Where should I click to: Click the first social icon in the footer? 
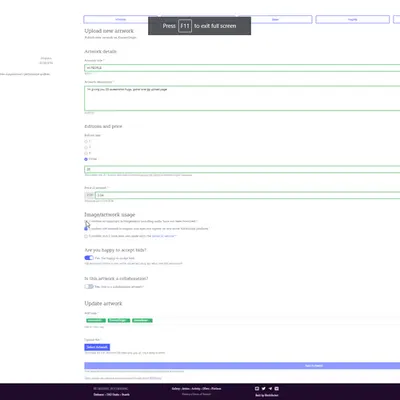coord(257,388)
